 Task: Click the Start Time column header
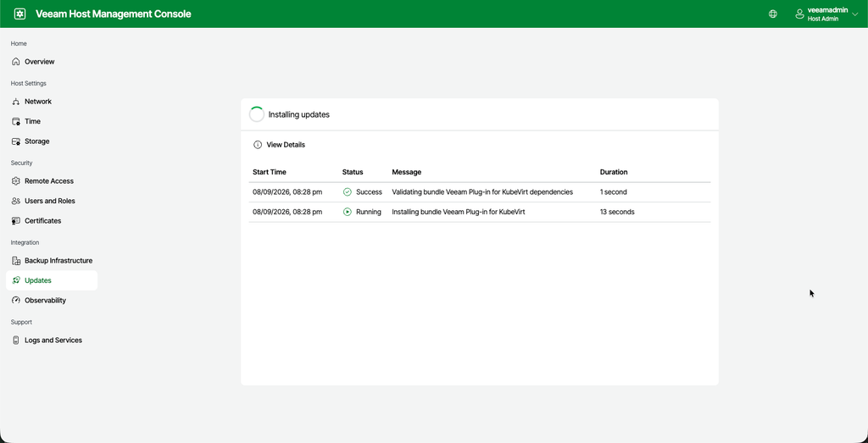[270, 172]
